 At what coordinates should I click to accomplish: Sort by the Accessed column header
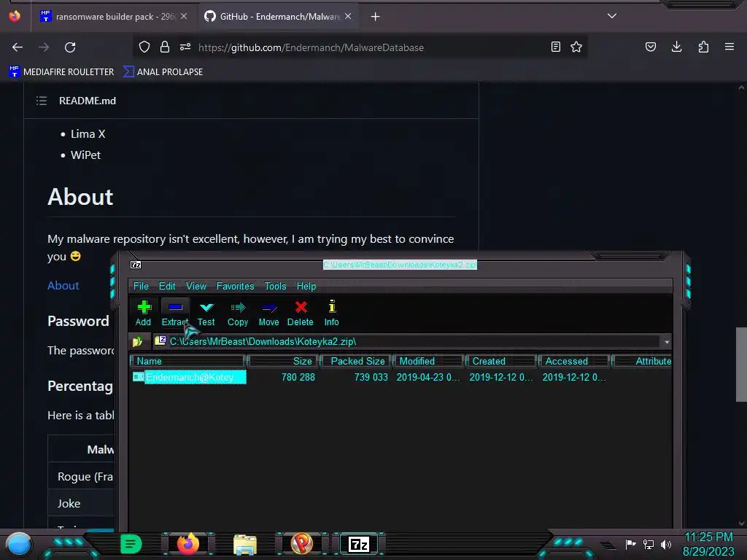[x=575, y=362]
